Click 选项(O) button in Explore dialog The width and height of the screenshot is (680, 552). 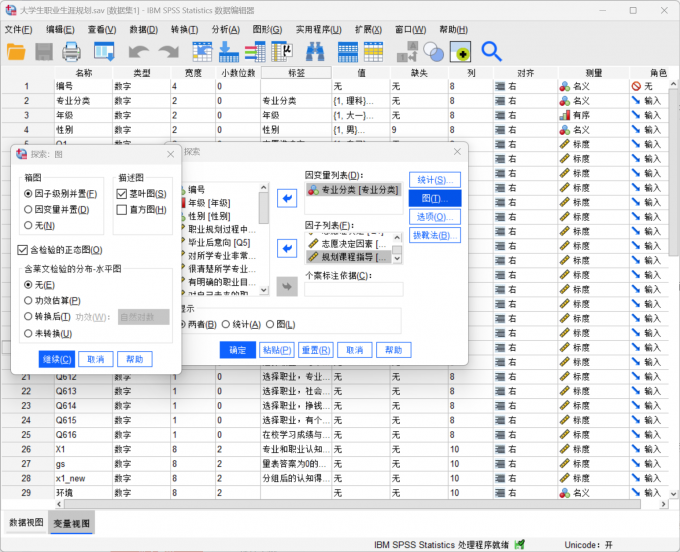(435, 217)
